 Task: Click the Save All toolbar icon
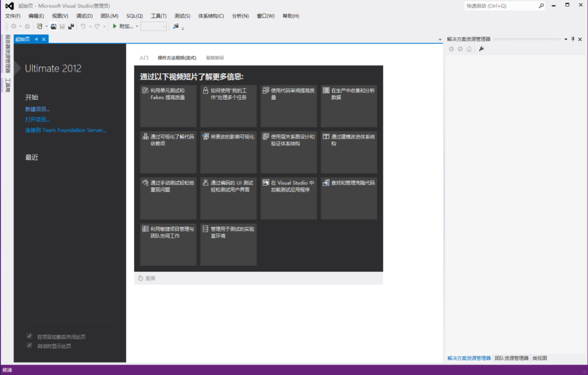pos(71,26)
